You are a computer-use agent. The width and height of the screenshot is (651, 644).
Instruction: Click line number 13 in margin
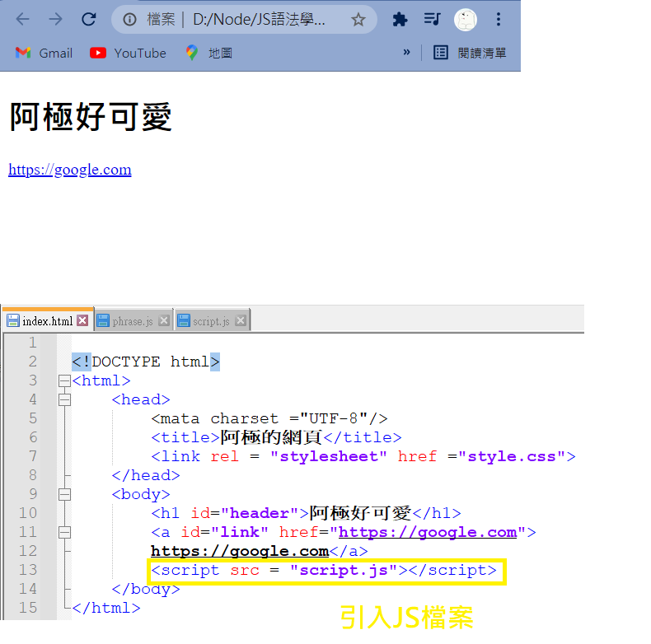click(x=28, y=570)
